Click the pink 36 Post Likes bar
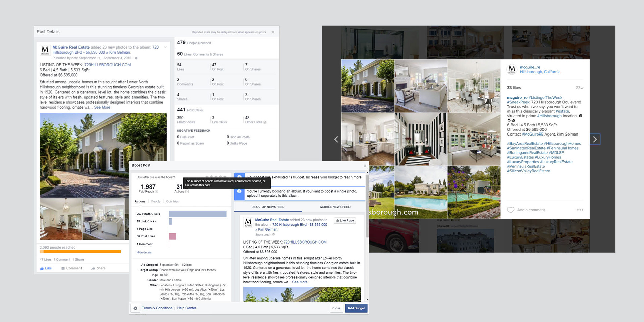This screenshot has height=322, width=644. (172, 236)
